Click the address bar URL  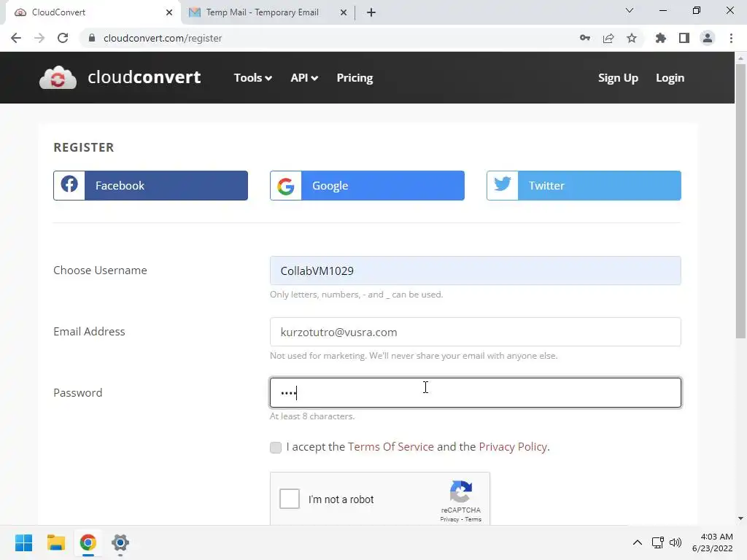point(163,38)
